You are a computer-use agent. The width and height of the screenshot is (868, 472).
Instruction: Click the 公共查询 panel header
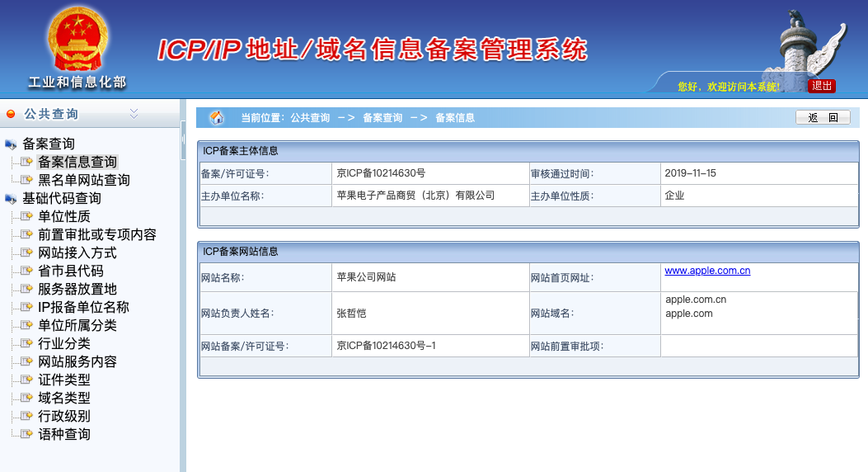click(x=90, y=114)
